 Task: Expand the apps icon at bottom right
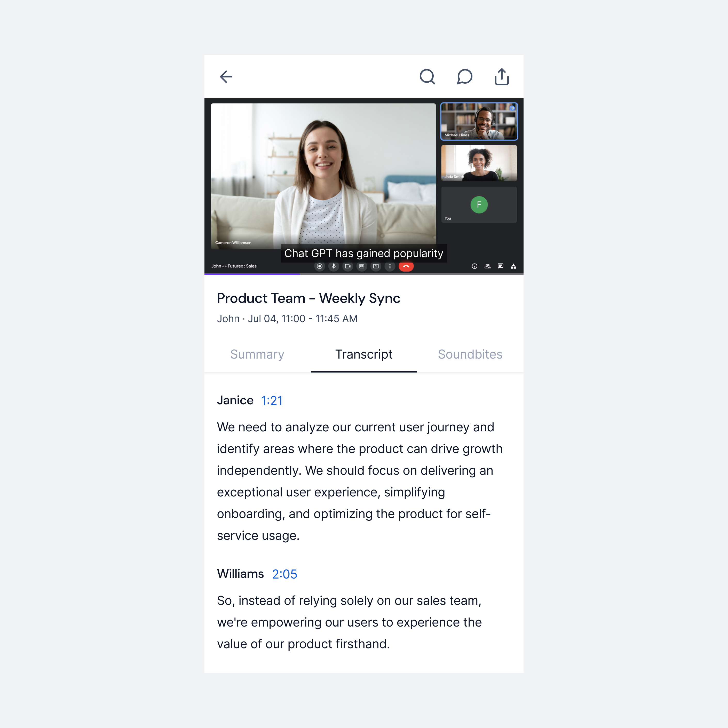tap(513, 266)
